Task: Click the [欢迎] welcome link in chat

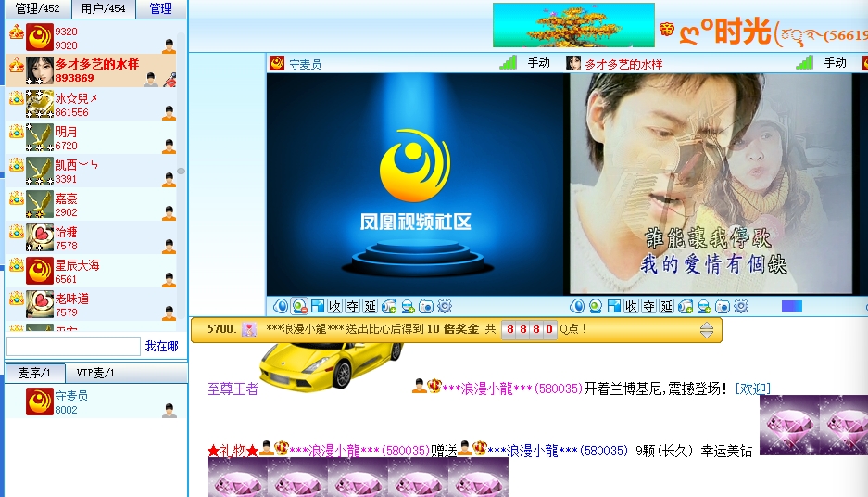Action: [752, 389]
